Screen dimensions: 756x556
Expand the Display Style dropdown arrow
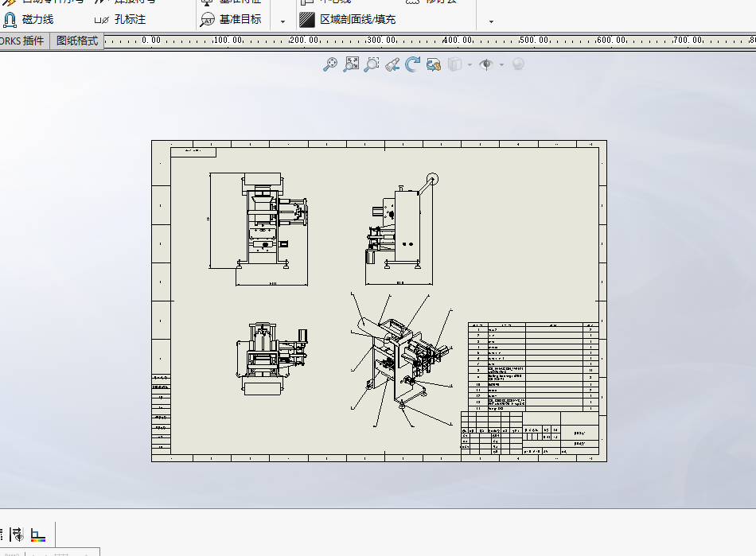tap(470, 64)
